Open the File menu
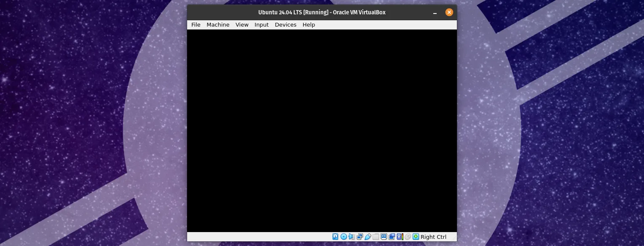This screenshot has height=246, width=644. point(196,24)
